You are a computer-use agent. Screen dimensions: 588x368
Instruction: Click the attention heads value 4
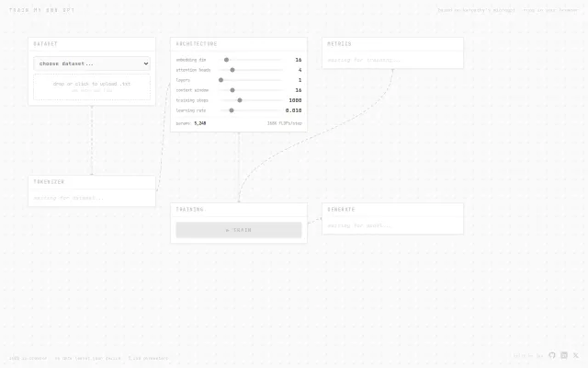[x=300, y=70]
